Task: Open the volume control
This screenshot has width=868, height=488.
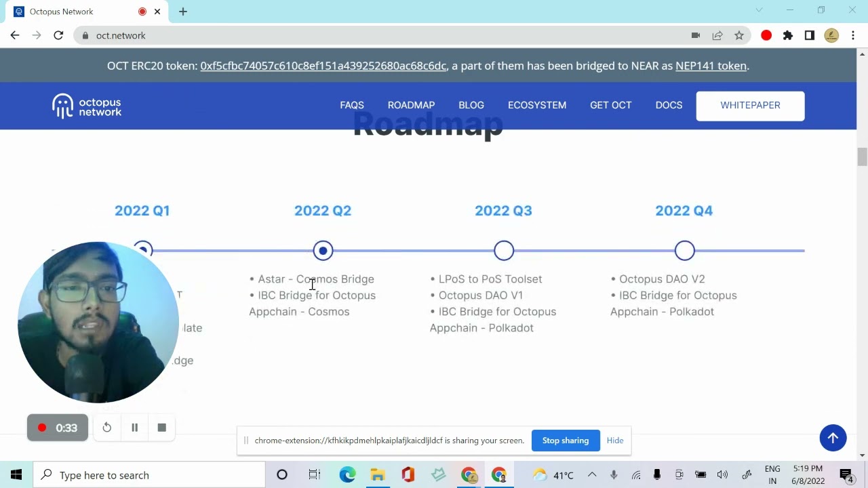Action: click(722, 475)
